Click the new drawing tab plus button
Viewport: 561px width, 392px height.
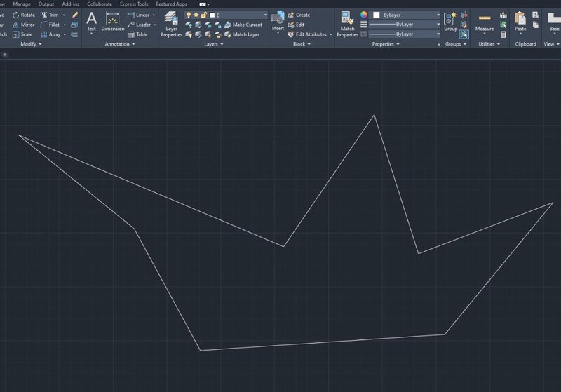[5, 55]
